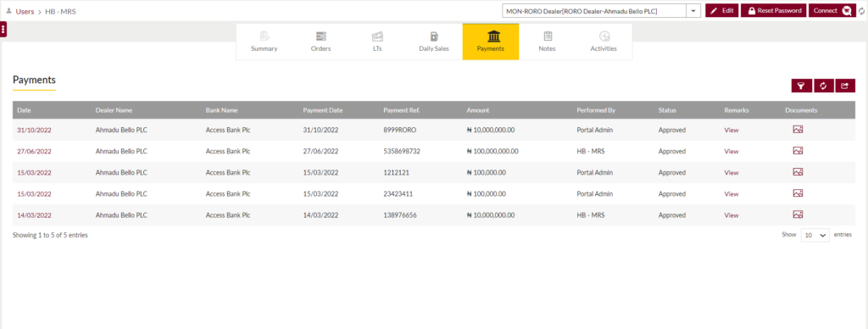Click payment reference 23423411

(398, 194)
